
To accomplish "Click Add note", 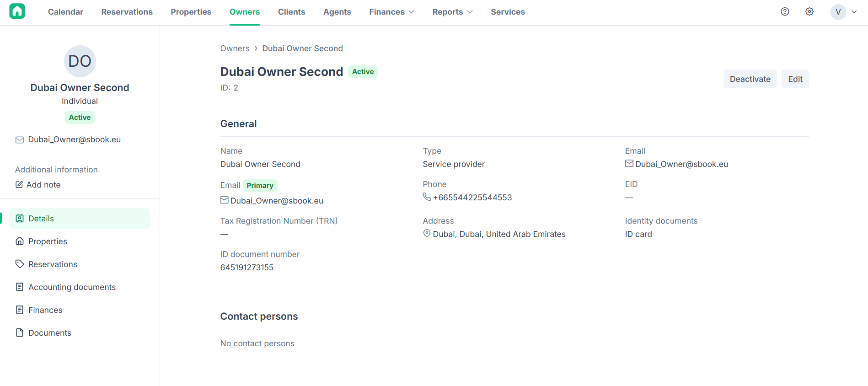I will [x=38, y=185].
